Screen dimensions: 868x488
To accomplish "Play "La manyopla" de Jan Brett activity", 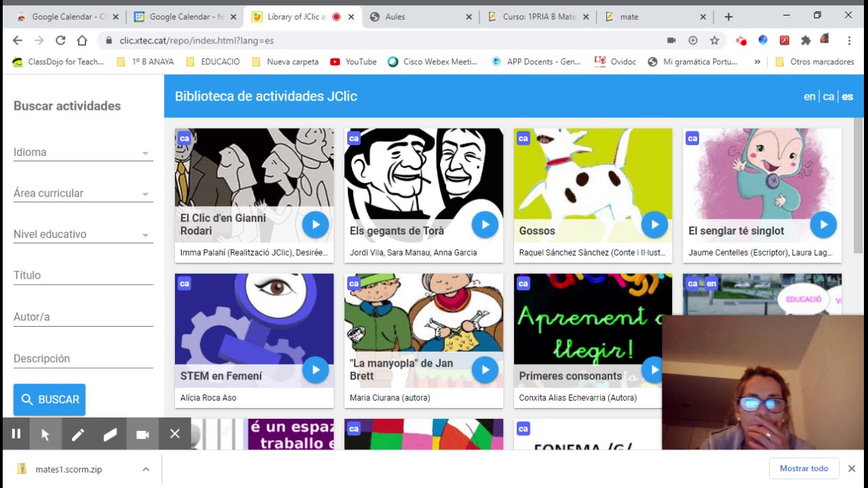I will [485, 369].
